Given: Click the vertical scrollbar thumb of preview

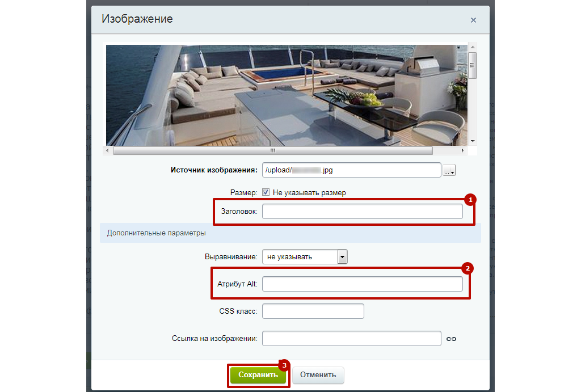Looking at the screenshot, I should pos(473,66).
